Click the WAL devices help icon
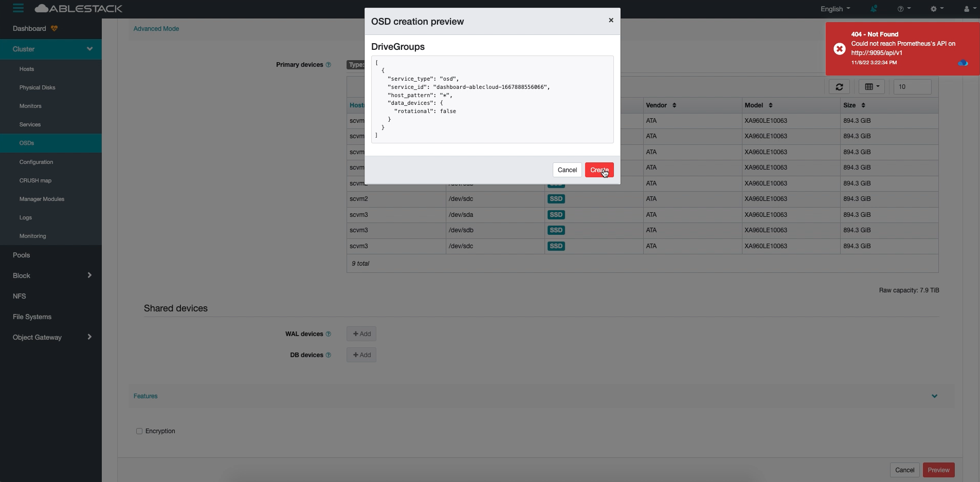Image resolution: width=980 pixels, height=482 pixels. tap(329, 334)
